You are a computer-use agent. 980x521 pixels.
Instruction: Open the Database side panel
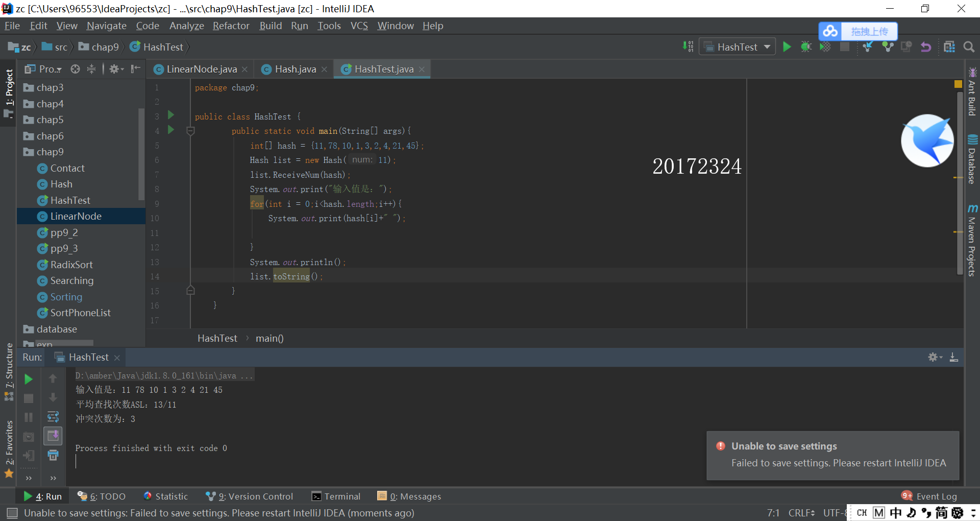972,159
